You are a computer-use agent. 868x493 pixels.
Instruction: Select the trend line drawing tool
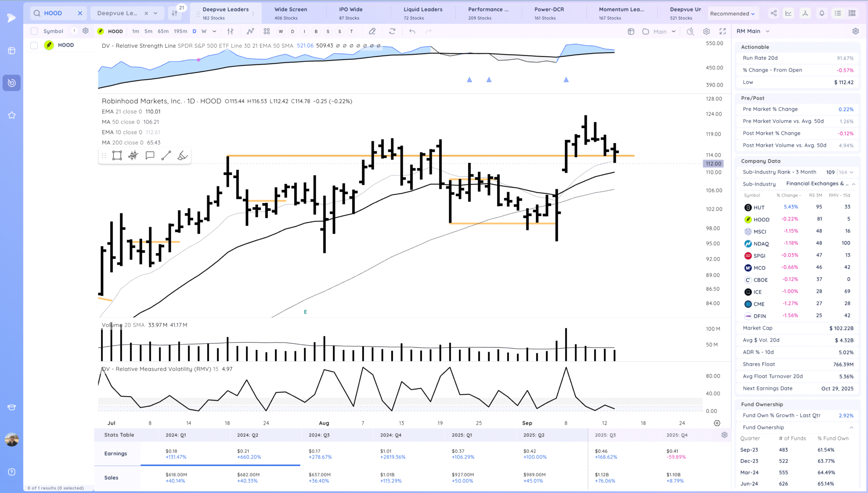(166, 155)
